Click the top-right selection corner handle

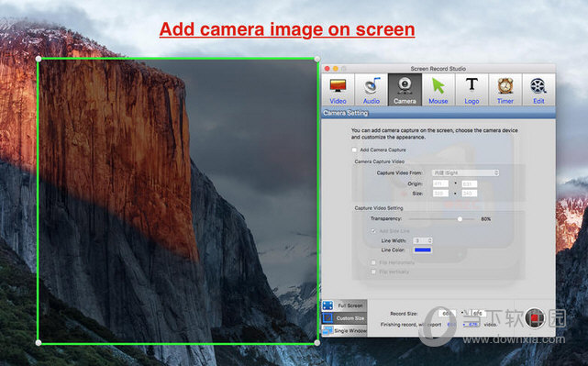coord(317,59)
